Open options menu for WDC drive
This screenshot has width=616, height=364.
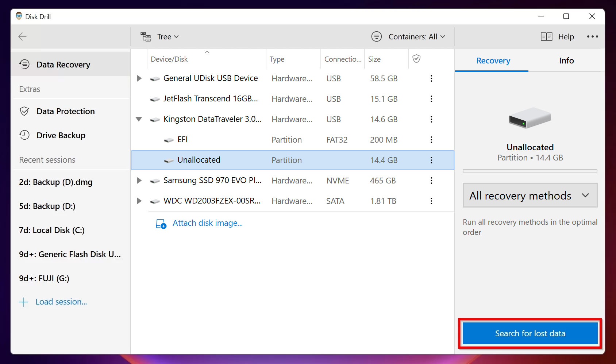(x=431, y=201)
